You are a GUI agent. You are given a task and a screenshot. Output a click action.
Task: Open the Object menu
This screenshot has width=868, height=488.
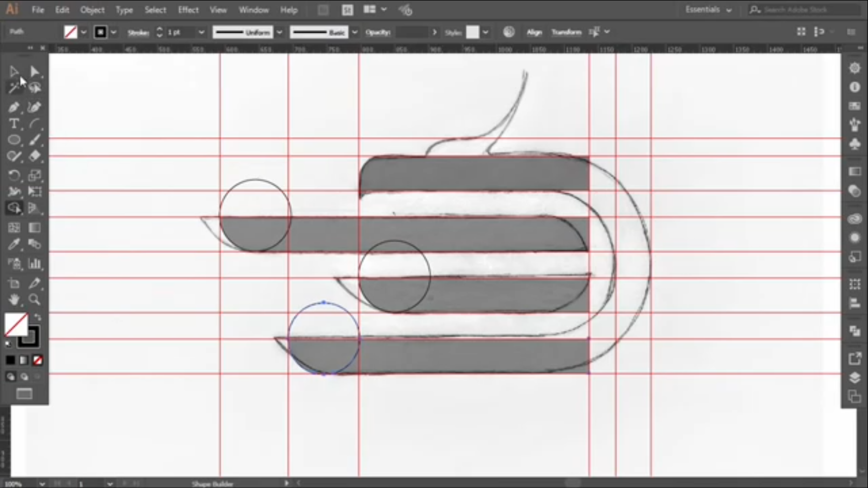tap(92, 10)
